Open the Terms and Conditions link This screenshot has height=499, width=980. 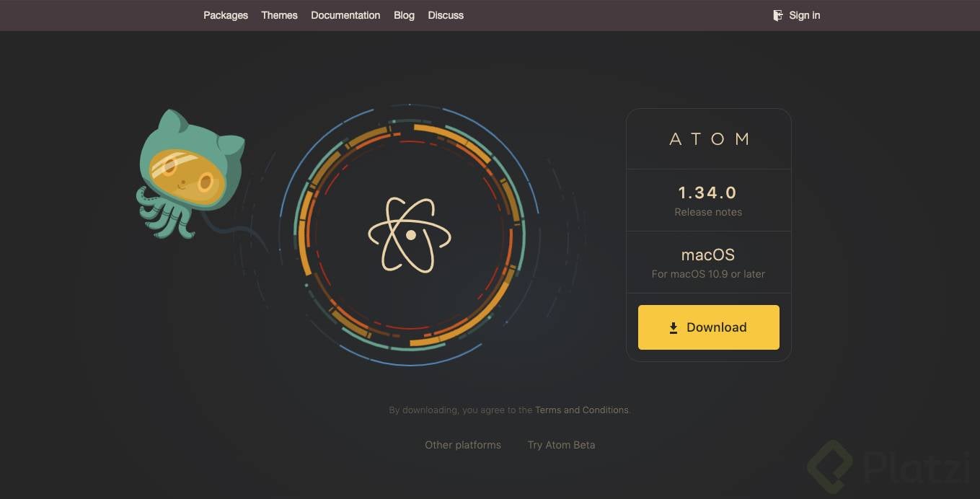pyautogui.click(x=582, y=410)
